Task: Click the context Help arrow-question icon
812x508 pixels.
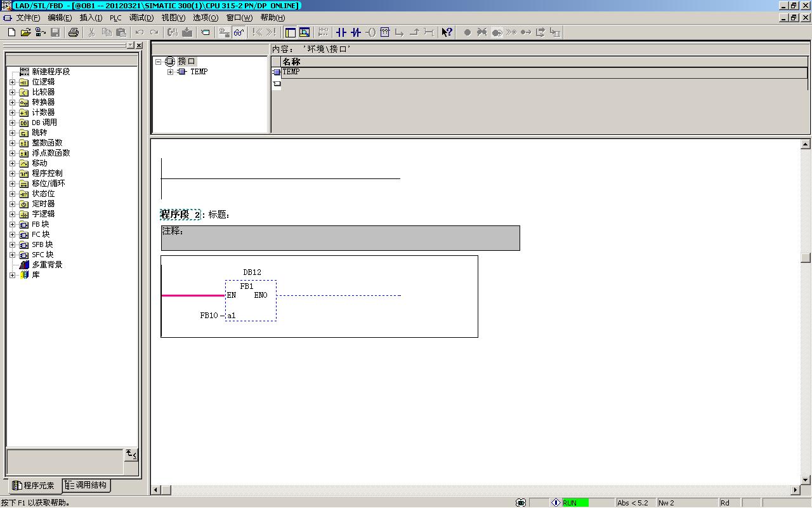Action: click(x=447, y=32)
